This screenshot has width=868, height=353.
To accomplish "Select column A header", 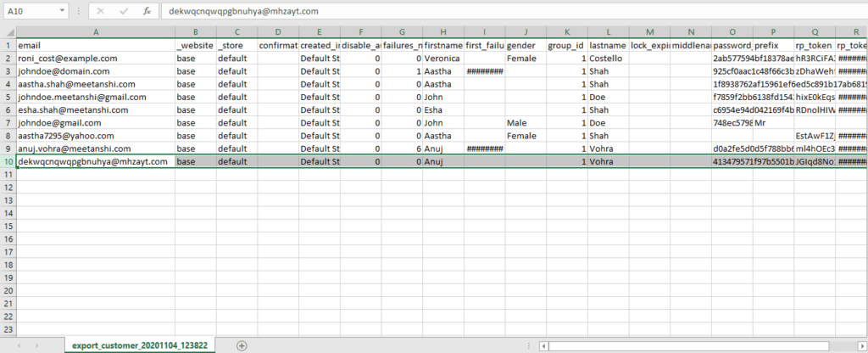I will [x=95, y=31].
